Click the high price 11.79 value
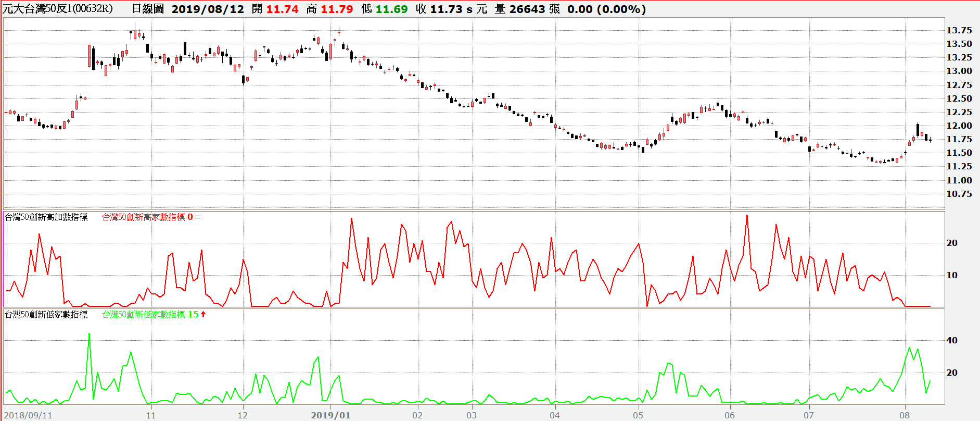Screen dimensions: 980x421 pyautogui.click(x=337, y=9)
